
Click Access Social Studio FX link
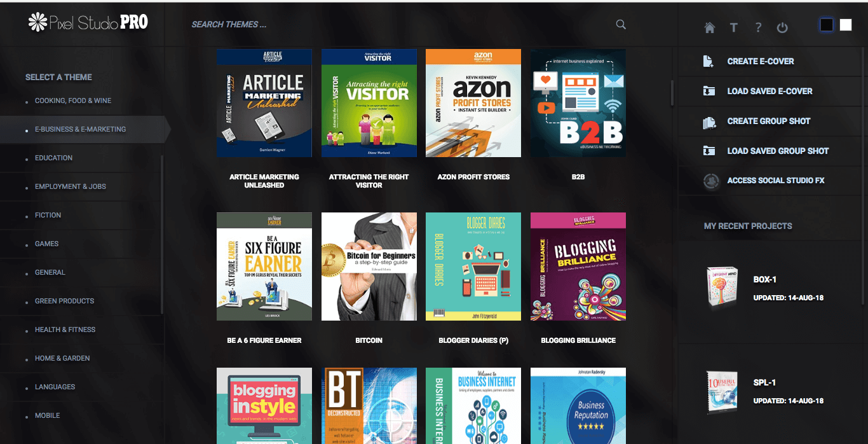776,181
